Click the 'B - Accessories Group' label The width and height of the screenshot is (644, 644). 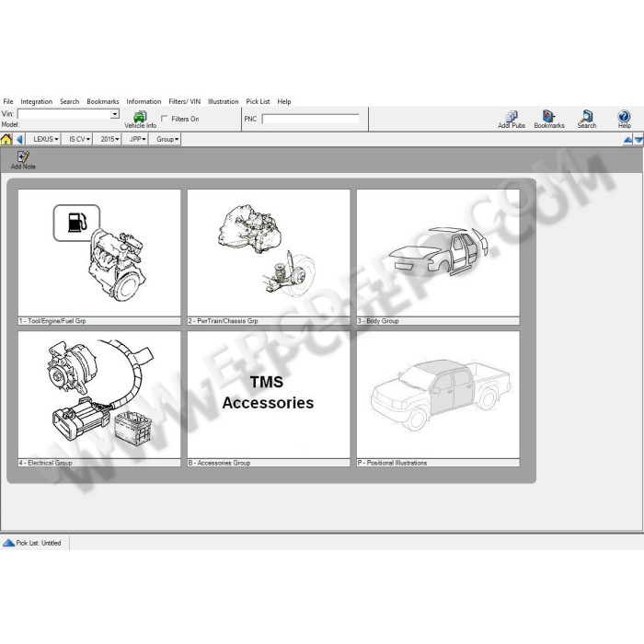(219, 463)
